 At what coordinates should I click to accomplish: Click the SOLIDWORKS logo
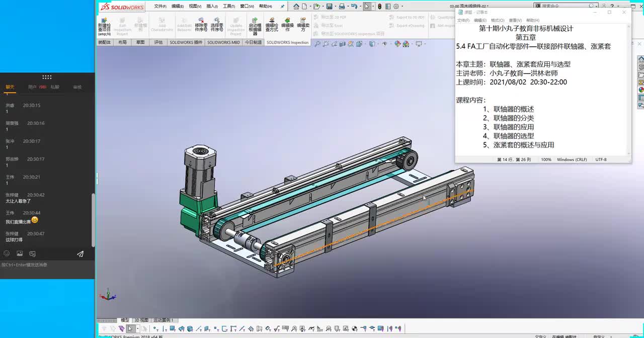click(x=122, y=7)
